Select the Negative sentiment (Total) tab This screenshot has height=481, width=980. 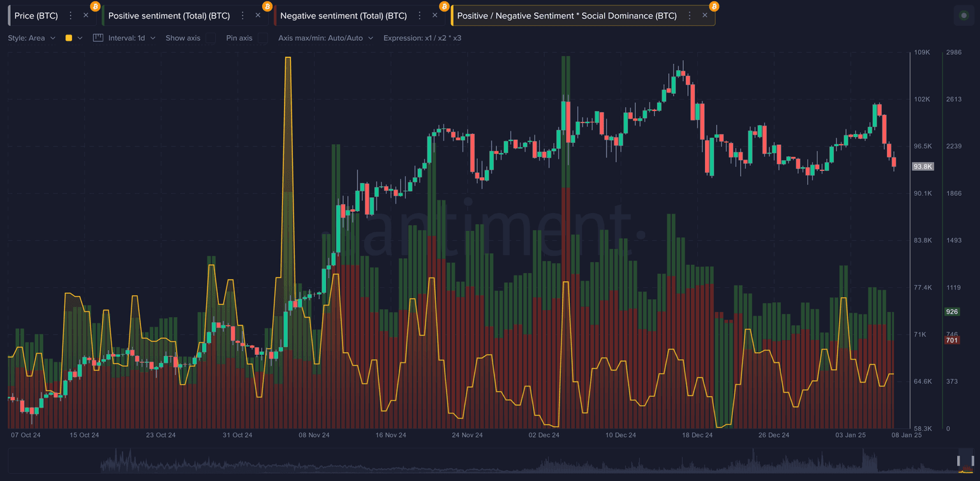point(343,15)
